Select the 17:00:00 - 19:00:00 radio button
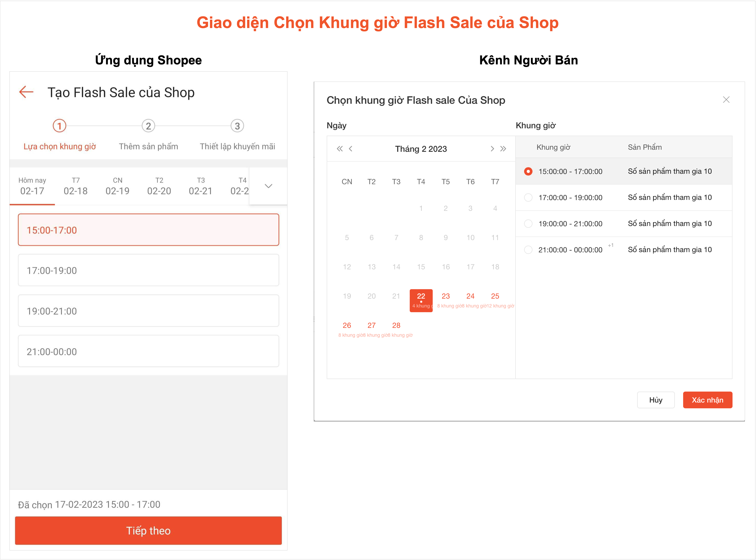 point(528,197)
